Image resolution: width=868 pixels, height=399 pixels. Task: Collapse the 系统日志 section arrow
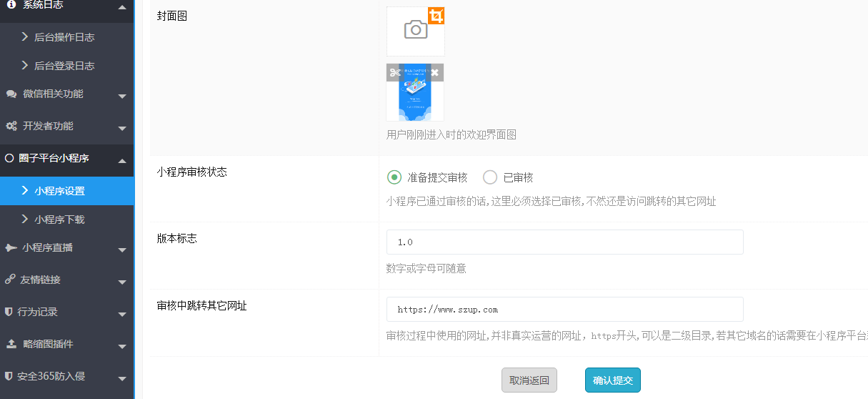click(122, 6)
